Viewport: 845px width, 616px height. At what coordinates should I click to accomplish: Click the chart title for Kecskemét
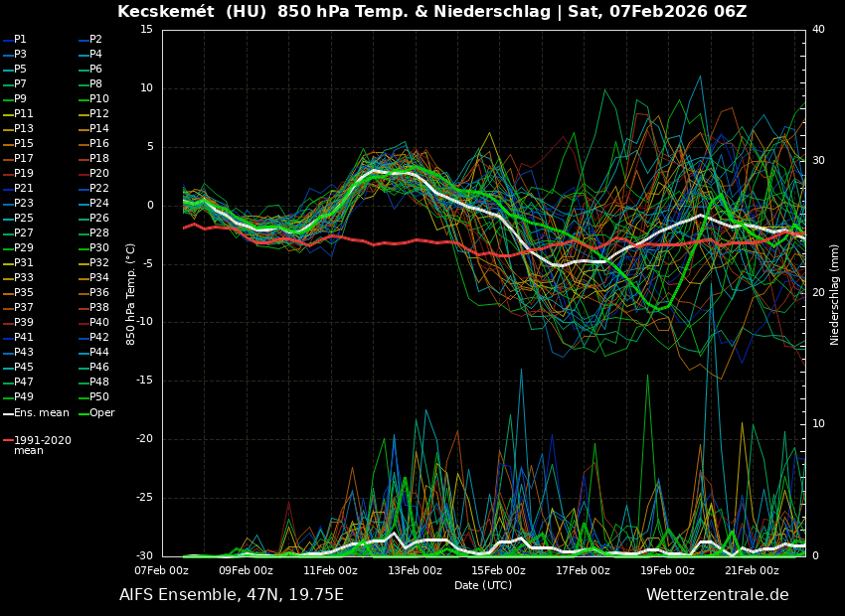[x=431, y=12]
